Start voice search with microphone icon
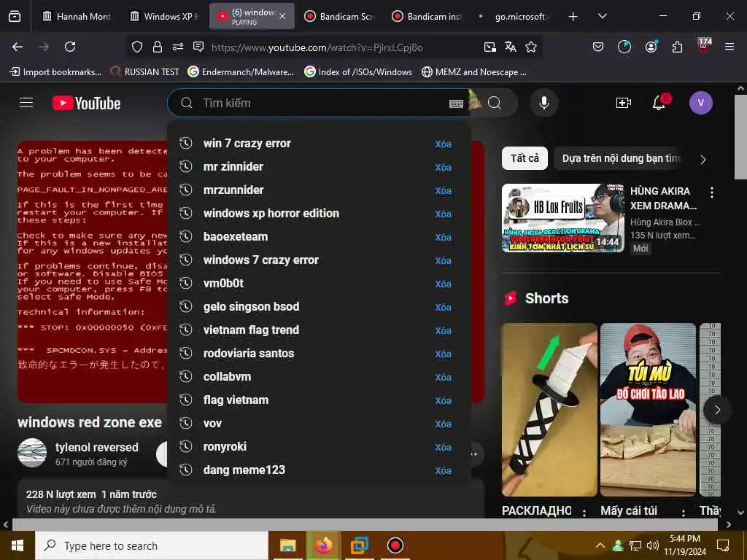The width and height of the screenshot is (747, 560). tap(544, 103)
